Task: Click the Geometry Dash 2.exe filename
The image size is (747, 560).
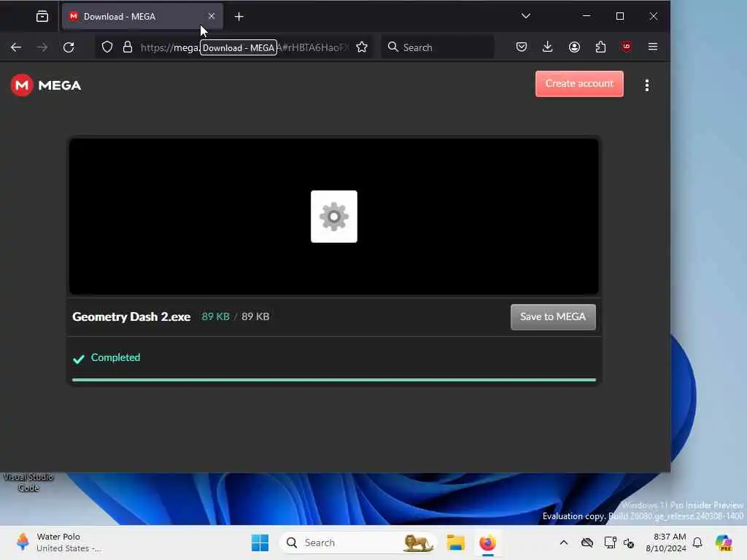Action: coord(131,316)
